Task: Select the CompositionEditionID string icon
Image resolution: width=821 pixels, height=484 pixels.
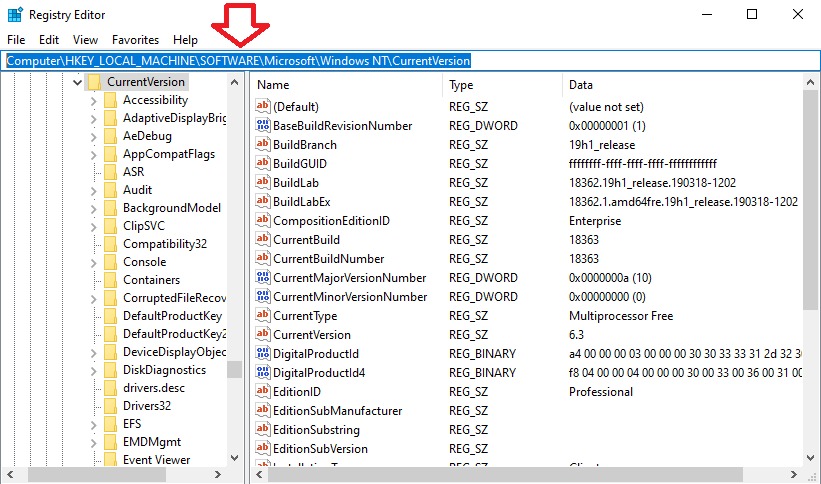Action: (x=262, y=220)
